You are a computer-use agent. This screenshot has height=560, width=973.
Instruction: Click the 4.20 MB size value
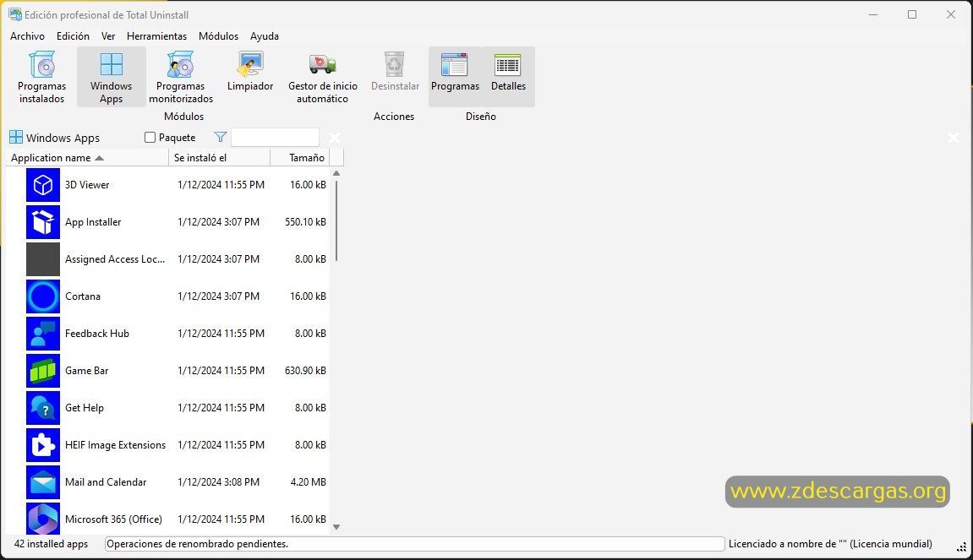coord(308,482)
